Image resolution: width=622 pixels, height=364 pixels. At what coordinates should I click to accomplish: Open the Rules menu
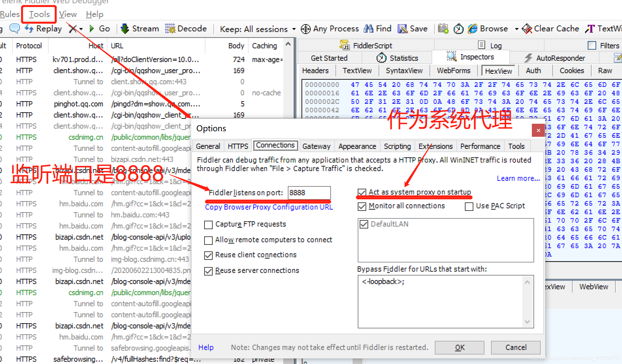pyautogui.click(x=10, y=14)
